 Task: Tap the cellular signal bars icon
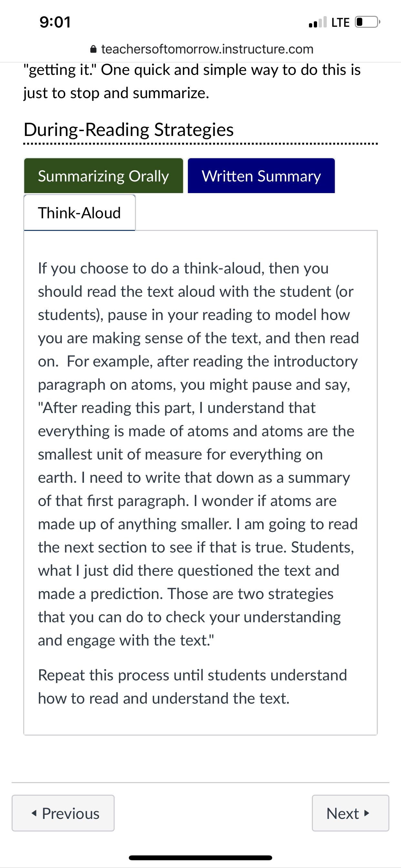(x=318, y=22)
